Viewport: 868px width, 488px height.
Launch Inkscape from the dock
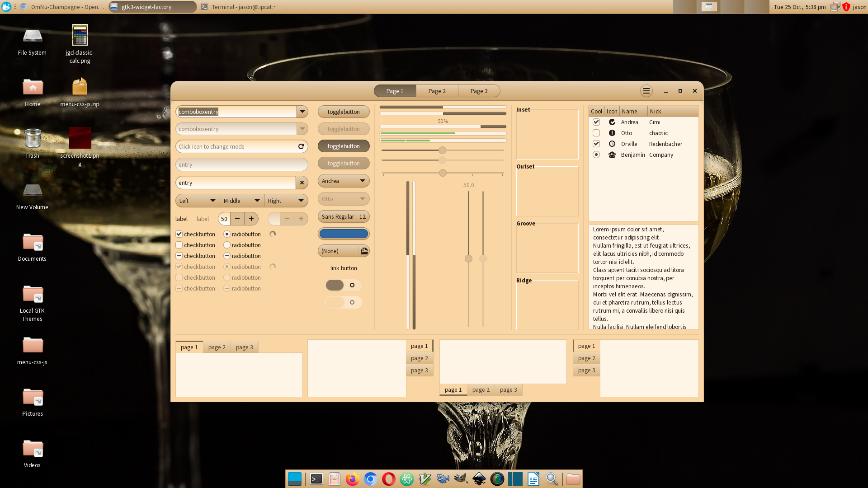click(479, 479)
